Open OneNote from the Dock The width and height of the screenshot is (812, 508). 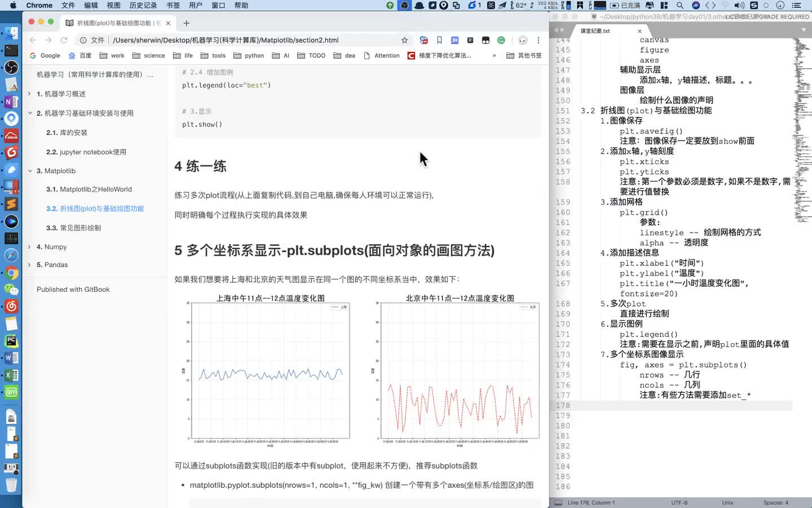(x=11, y=102)
